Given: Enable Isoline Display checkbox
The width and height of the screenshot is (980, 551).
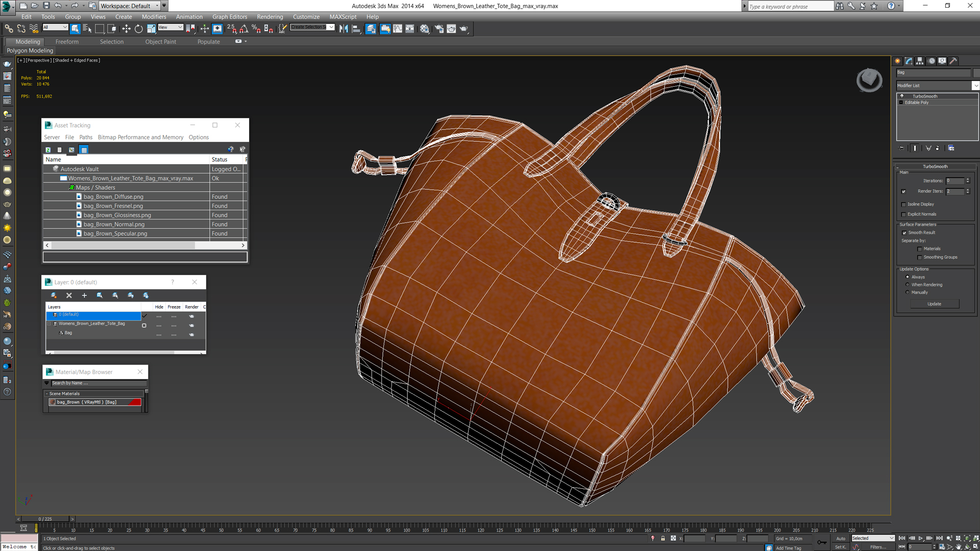Looking at the screenshot, I should click(903, 204).
